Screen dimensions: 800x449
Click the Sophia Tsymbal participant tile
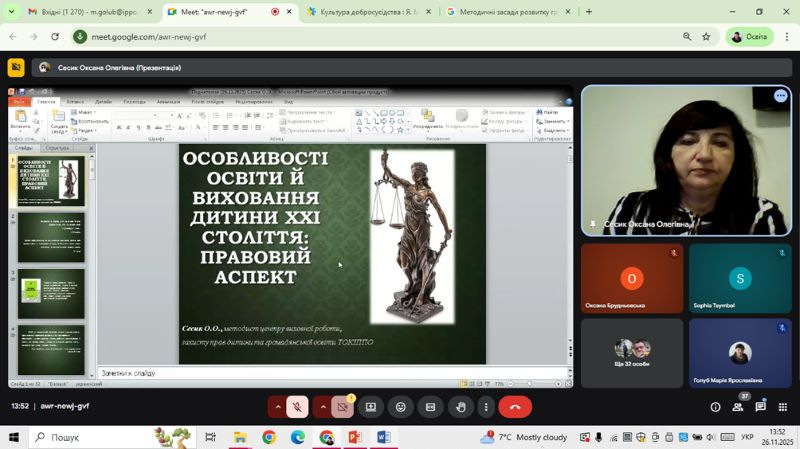click(740, 279)
